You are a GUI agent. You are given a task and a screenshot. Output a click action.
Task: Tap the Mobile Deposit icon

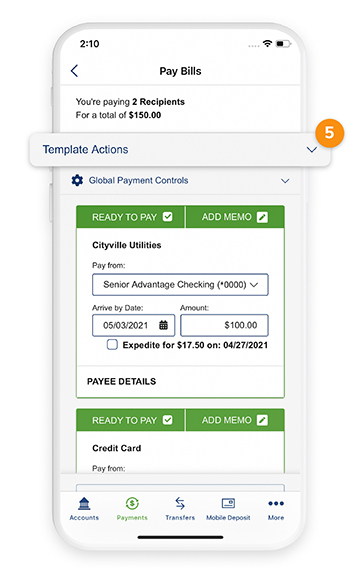point(228,503)
